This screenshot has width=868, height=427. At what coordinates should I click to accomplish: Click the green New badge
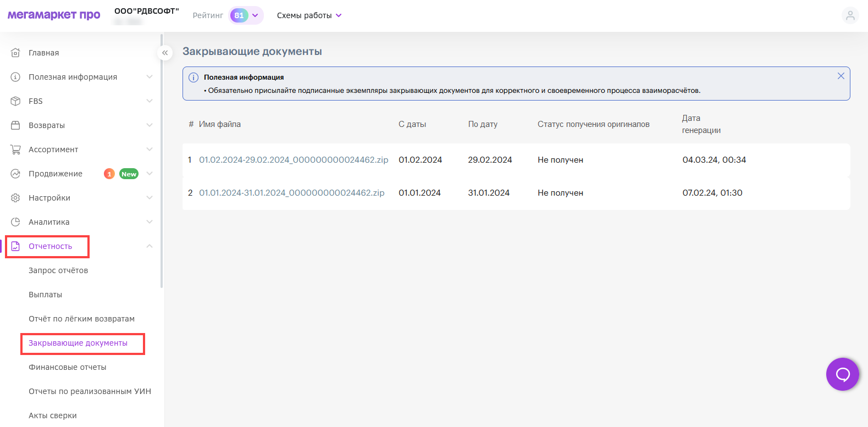point(129,174)
